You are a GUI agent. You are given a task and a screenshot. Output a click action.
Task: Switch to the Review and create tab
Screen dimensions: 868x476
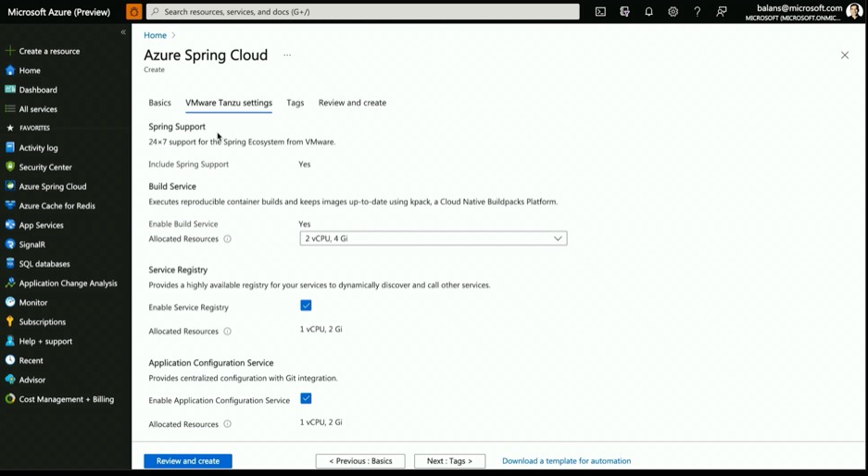(352, 103)
